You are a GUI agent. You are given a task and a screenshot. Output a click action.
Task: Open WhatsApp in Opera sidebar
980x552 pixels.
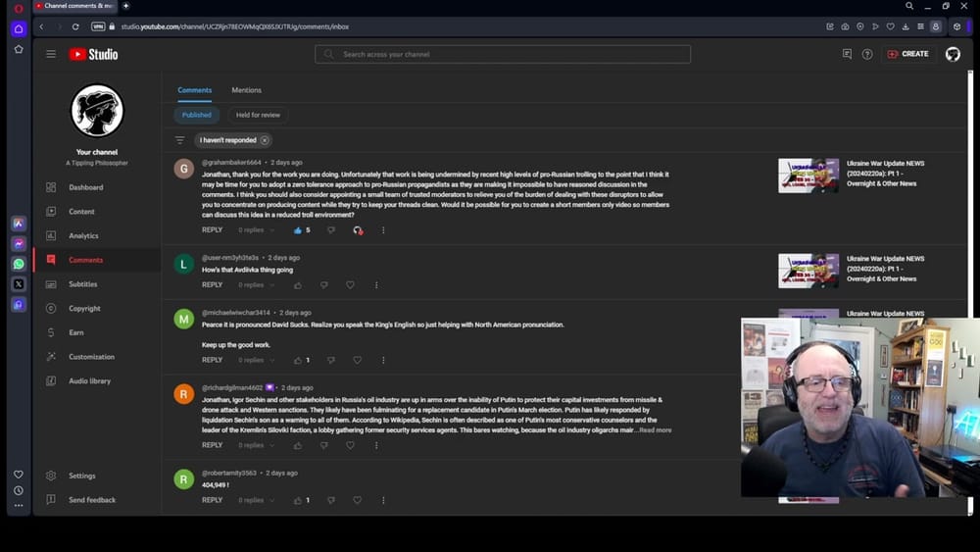pos(19,264)
